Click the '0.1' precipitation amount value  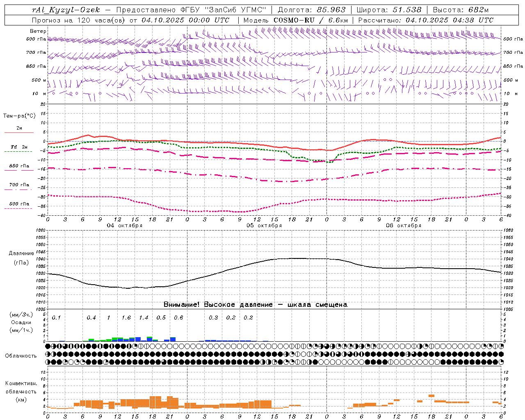tap(56, 318)
